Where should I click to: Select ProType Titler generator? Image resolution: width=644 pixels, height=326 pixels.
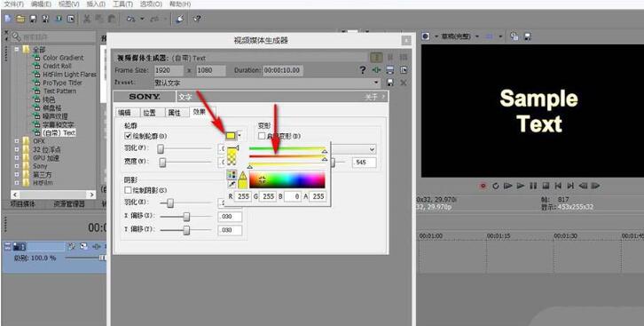pyautogui.click(x=62, y=83)
